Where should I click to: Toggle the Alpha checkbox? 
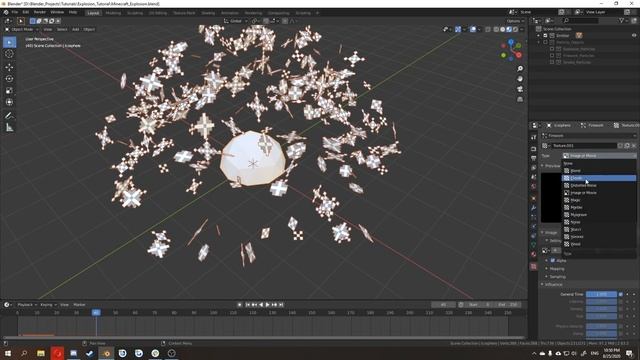[x=553, y=260]
